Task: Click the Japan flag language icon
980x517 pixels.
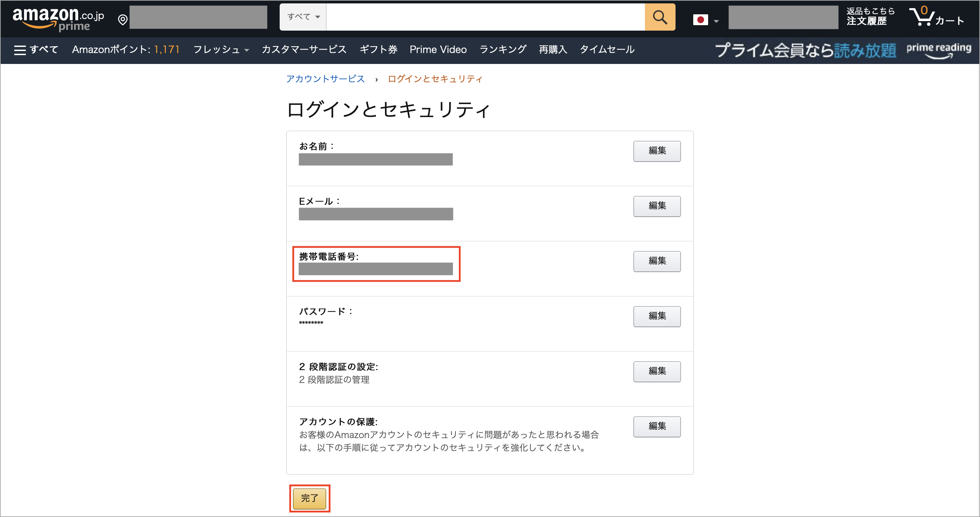Action: point(700,19)
